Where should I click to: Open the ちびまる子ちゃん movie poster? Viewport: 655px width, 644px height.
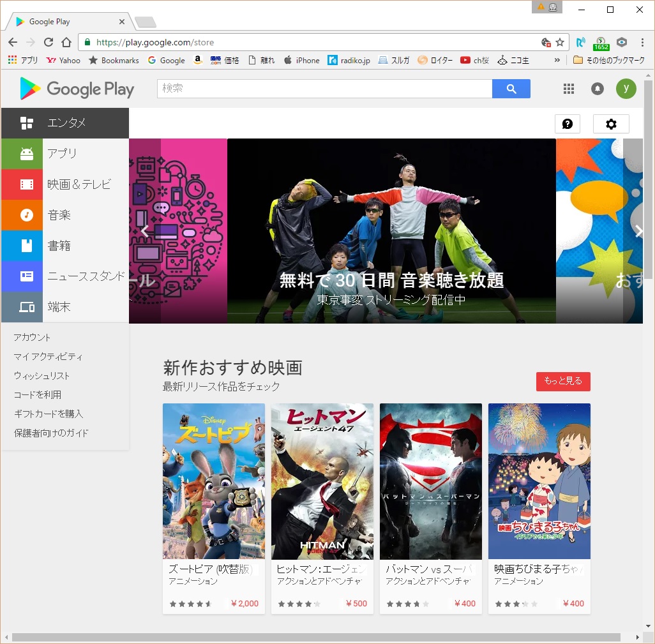[539, 481]
